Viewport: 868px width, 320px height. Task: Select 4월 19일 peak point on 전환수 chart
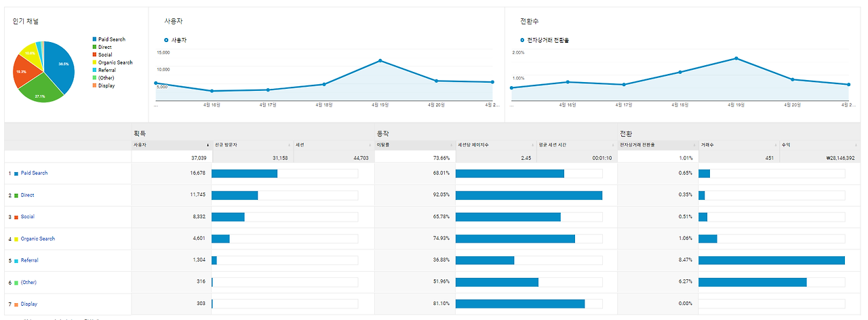coord(736,58)
